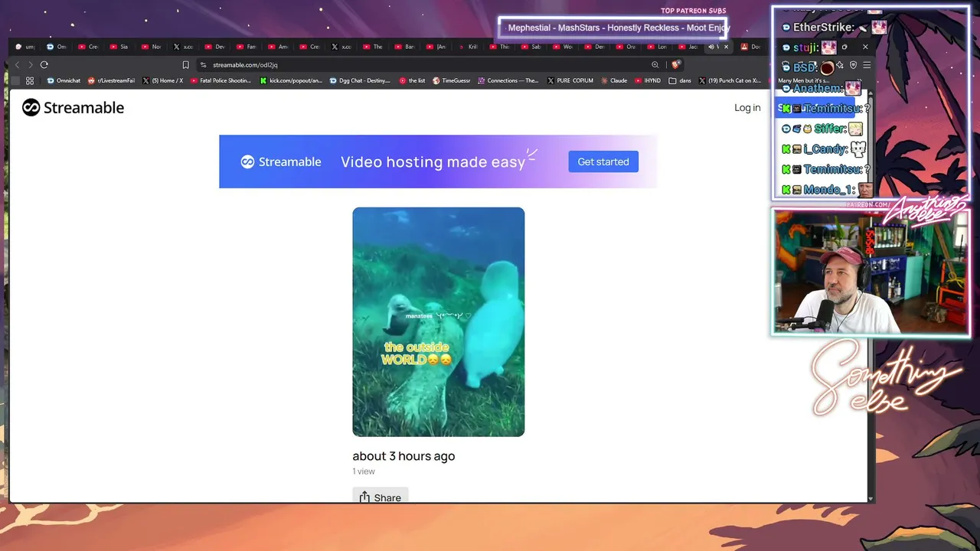This screenshot has height=551, width=980.
Task: Open the Connections bookmark
Action: pos(509,80)
